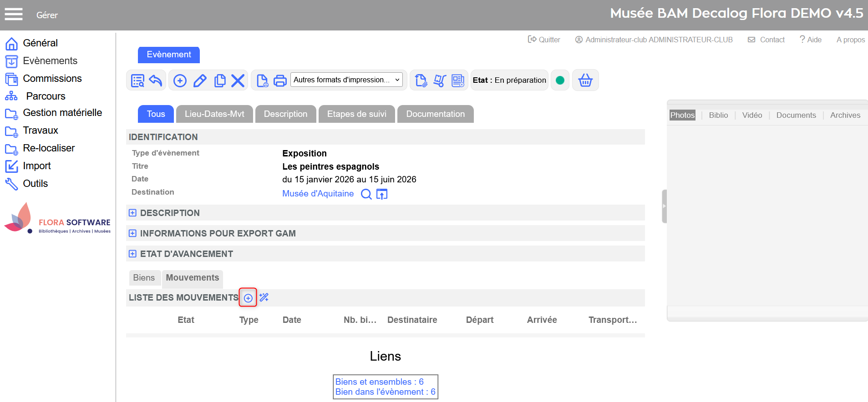Click the printer icon

[280, 81]
